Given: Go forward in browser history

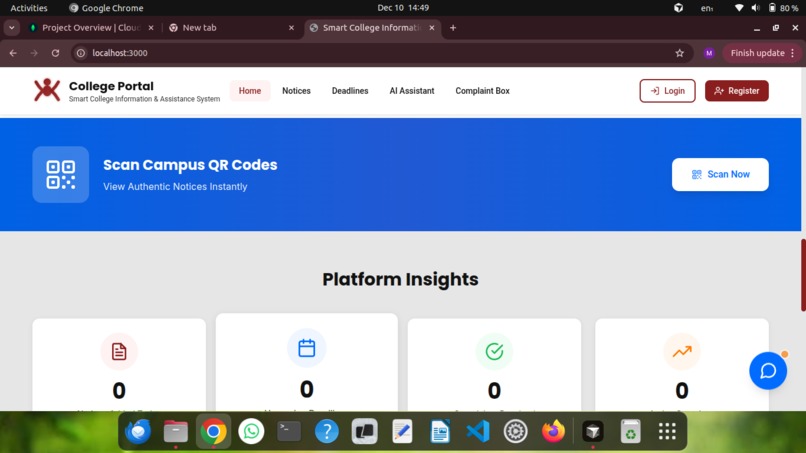Looking at the screenshot, I should pyautogui.click(x=34, y=53).
